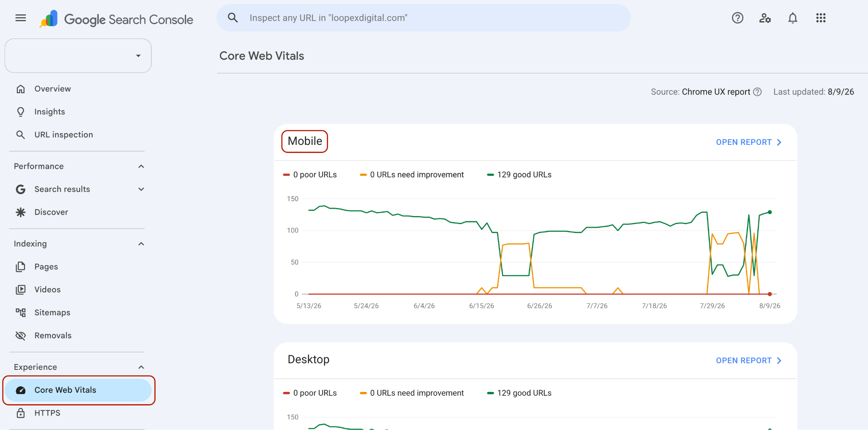Click the 'Last updated: 8/9/26' text
Screen dimensions: 868x430
pos(813,92)
